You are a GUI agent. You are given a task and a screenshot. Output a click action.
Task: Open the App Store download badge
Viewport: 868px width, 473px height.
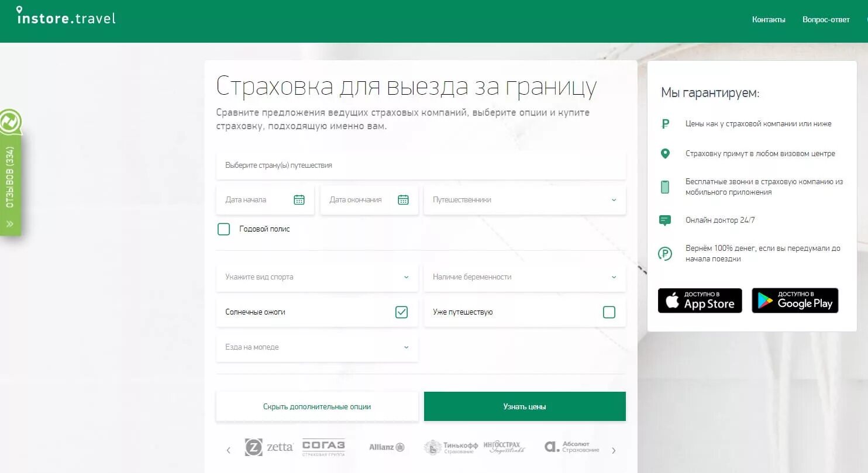click(700, 301)
